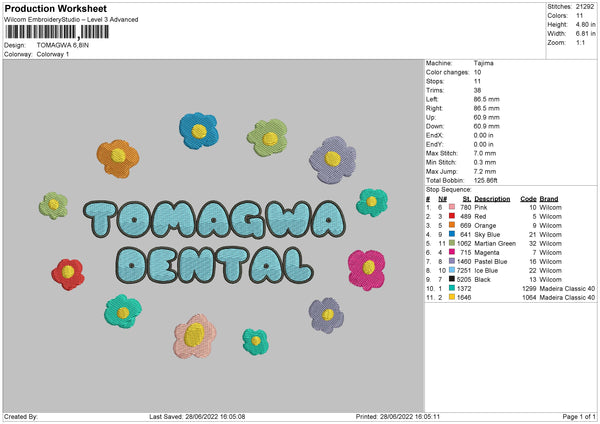Click the red flower in the design
600x424 pixels.
(x=68, y=274)
